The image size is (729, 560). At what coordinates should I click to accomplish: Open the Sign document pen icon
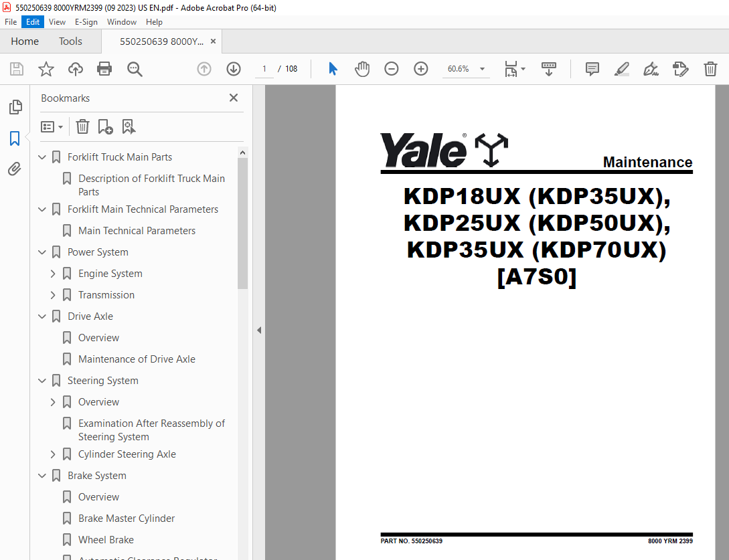pos(651,69)
